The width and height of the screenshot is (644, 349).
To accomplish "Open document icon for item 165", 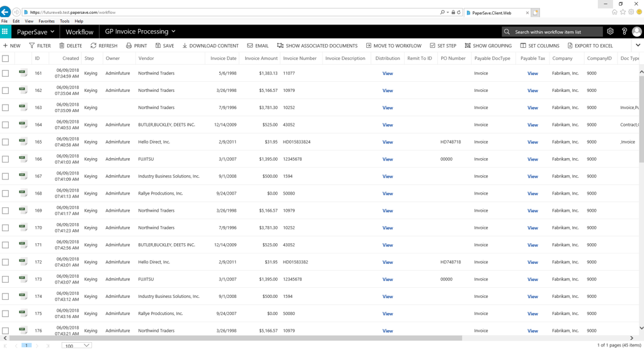I will point(23,142).
